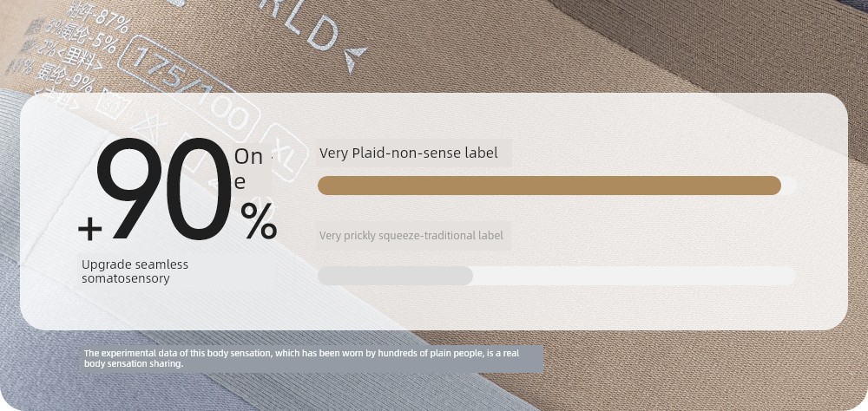This screenshot has width=868, height=411.
Task: Click the experimental data footnote banner
Action: pos(312,358)
